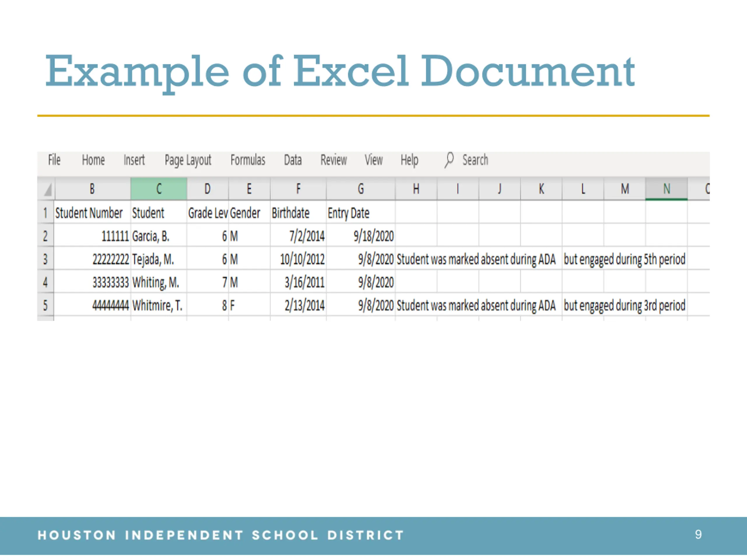
Task: Switch to the Home ribbon tab
Action: point(93,160)
